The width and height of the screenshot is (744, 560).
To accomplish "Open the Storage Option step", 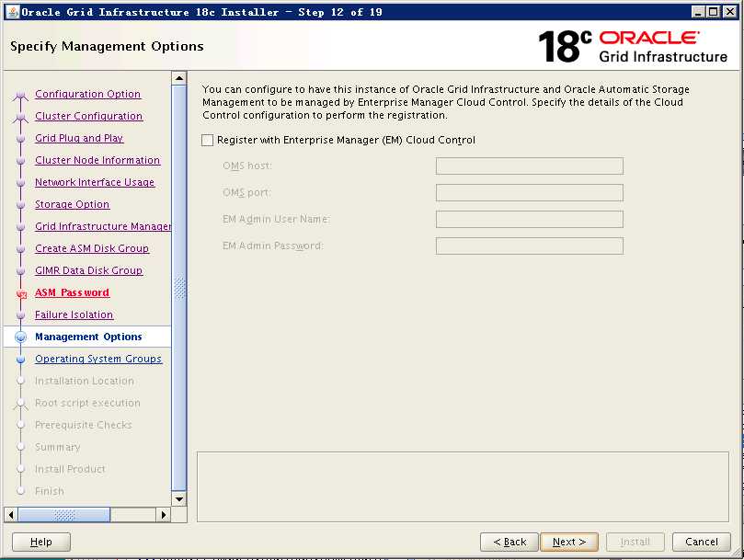I will [72, 204].
